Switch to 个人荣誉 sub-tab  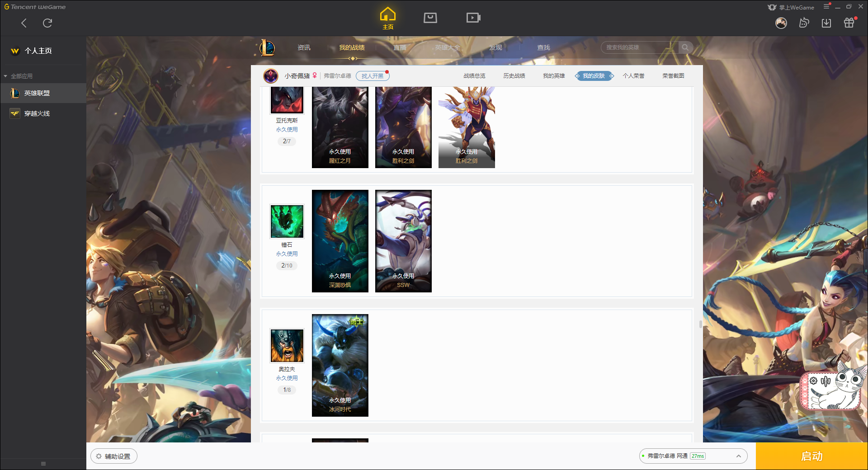[x=633, y=76]
